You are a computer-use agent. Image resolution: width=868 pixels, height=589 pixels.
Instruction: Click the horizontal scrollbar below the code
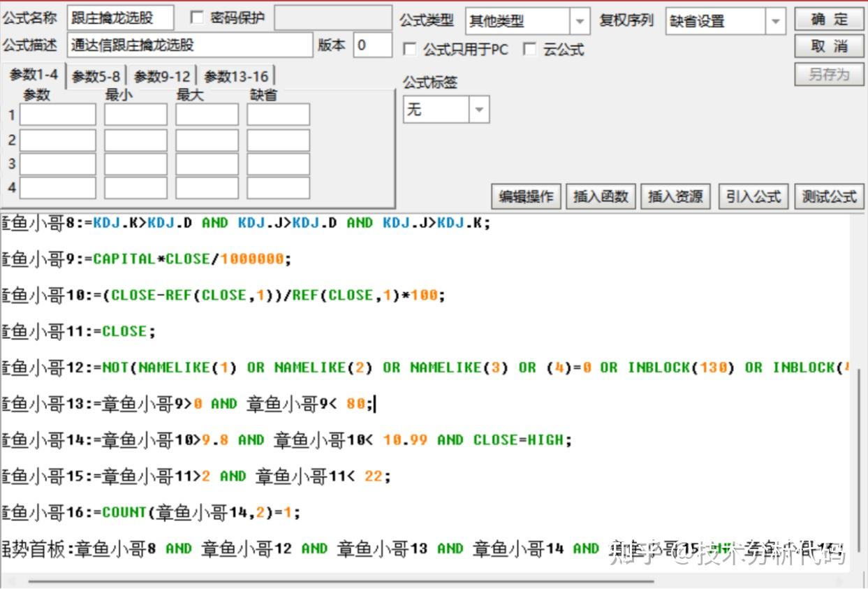(x=342, y=581)
